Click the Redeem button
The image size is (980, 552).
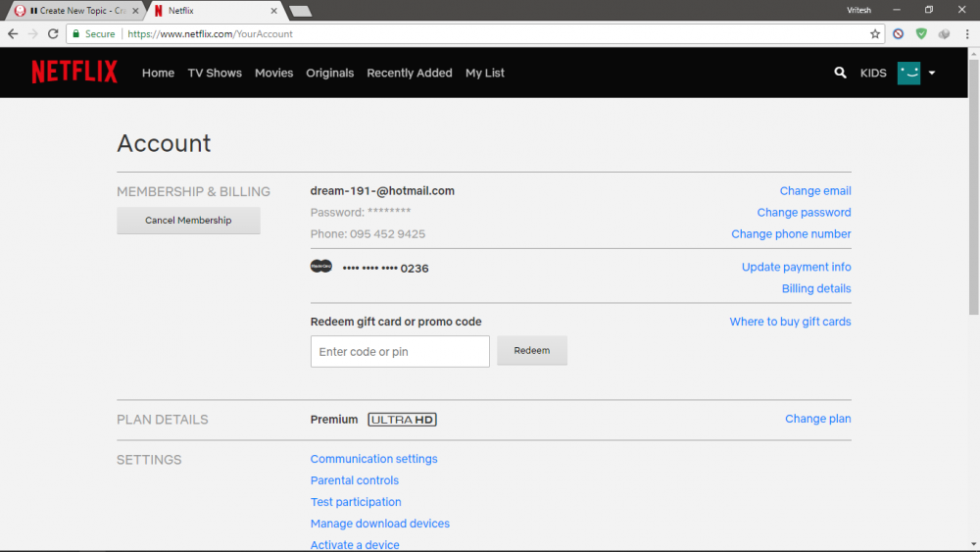[x=532, y=351]
